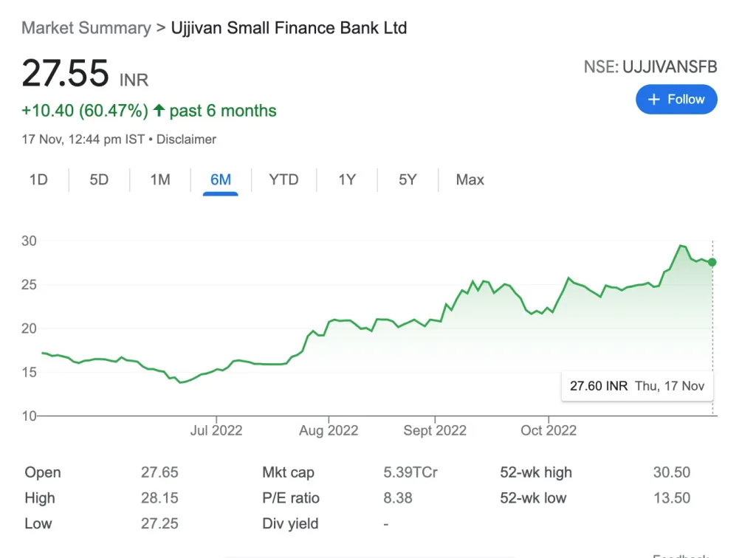Select the Max range tab
Screen dimensions: 756x558
tap(470, 180)
